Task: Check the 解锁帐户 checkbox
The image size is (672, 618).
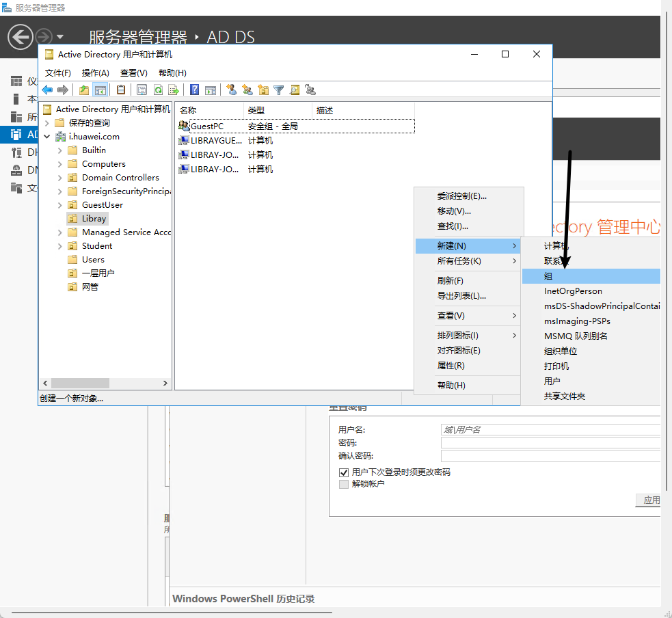Action: click(x=344, y=484)
